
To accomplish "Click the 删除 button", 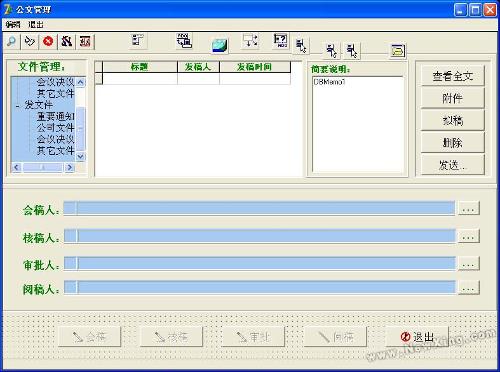I will tap(453, 143).
